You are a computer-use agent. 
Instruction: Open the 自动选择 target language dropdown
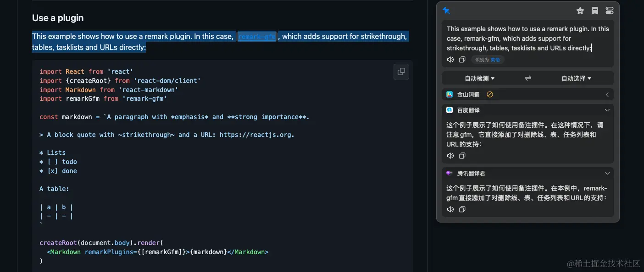(576, 78)
